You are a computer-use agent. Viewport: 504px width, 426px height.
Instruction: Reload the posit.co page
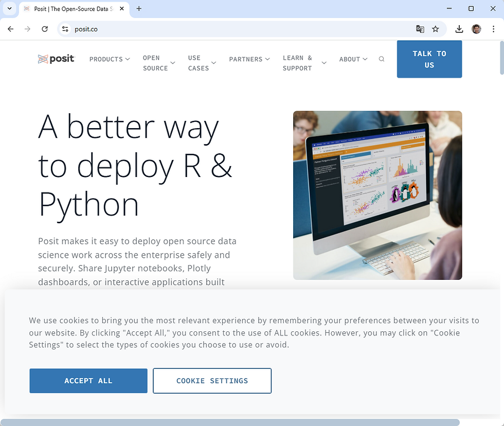click(45, 29)
